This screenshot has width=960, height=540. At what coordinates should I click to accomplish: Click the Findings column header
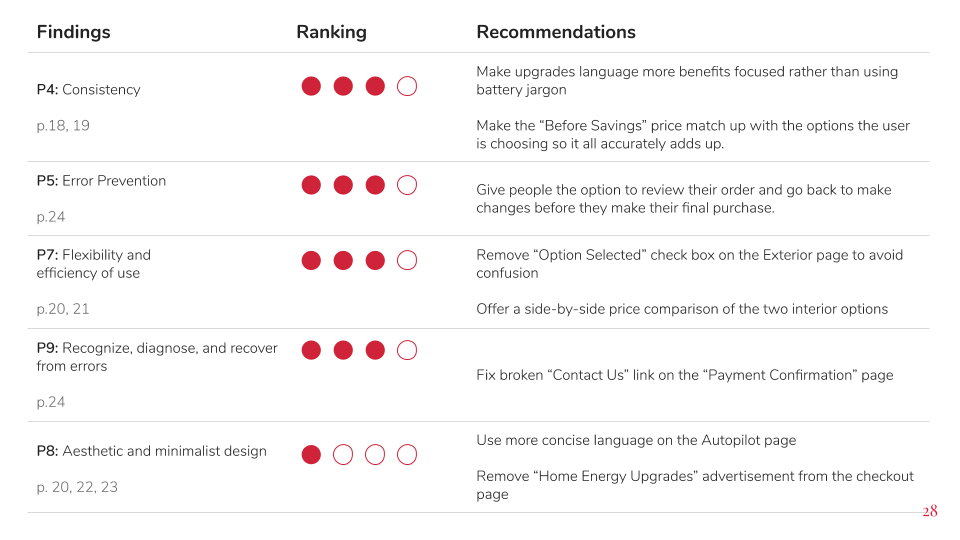(73, 32)
